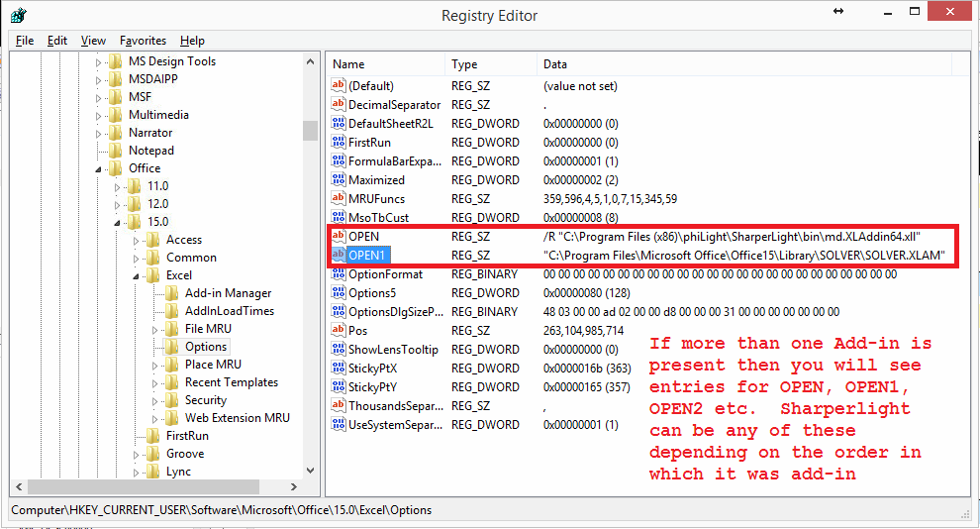Click the Data column header
This screenshot has width=980, height=529.
[743, 63]
